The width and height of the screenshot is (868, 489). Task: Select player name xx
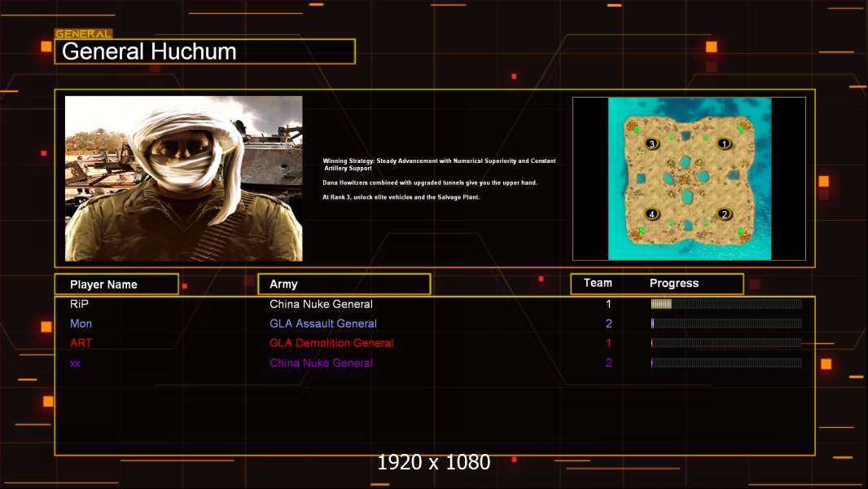tap(75, 363)
